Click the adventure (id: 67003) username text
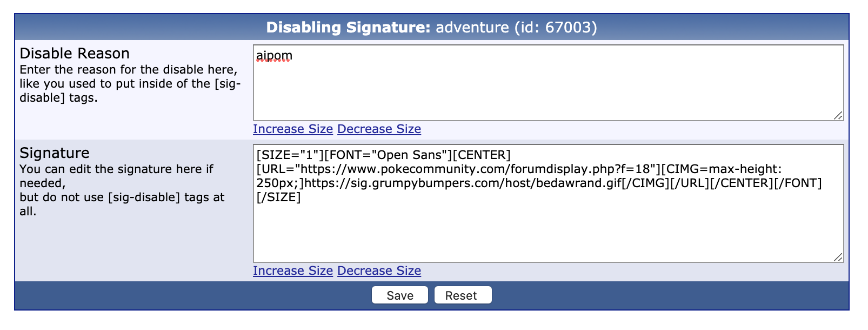The height and width of the screenshot is (330, 868). tap(517, 27)
